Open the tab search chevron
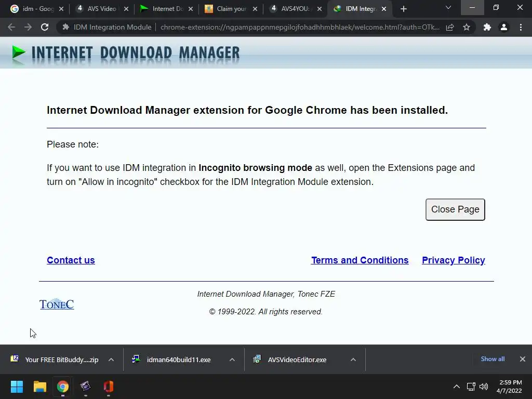Viewport: 532px width, 399px height. pos(448,8)
